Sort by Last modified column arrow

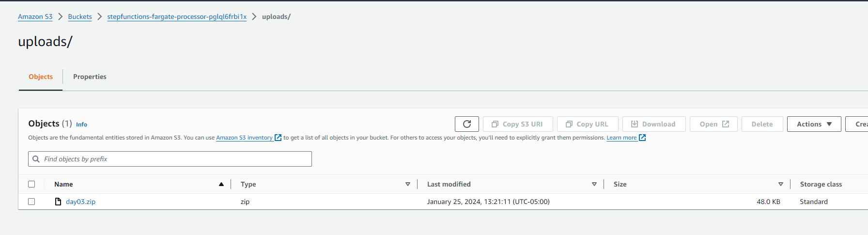coord(594,184)
